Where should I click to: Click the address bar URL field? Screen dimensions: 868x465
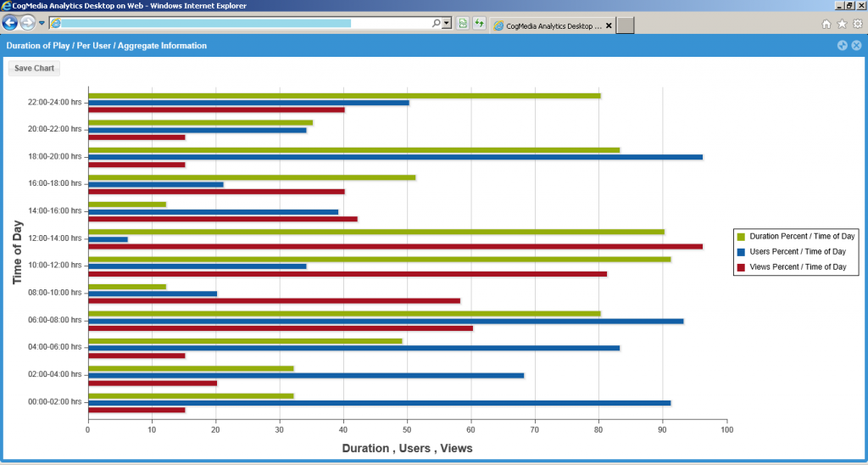[x=237, y=23]
